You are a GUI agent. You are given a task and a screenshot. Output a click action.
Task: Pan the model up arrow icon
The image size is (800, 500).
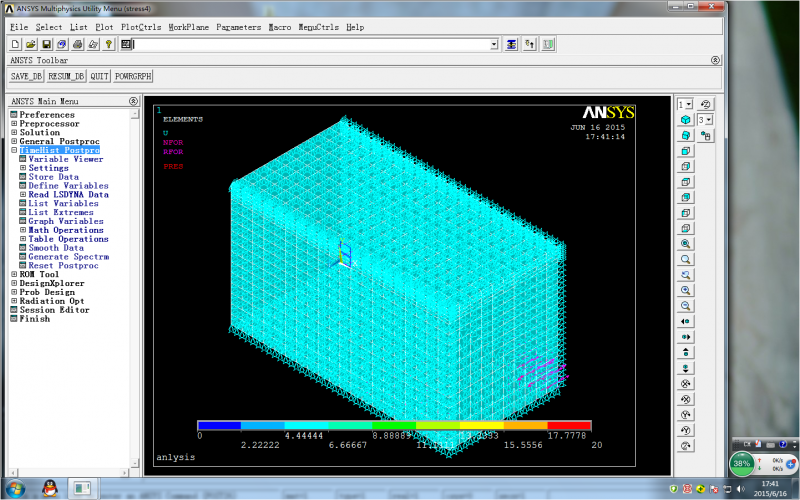pos(686,353)
